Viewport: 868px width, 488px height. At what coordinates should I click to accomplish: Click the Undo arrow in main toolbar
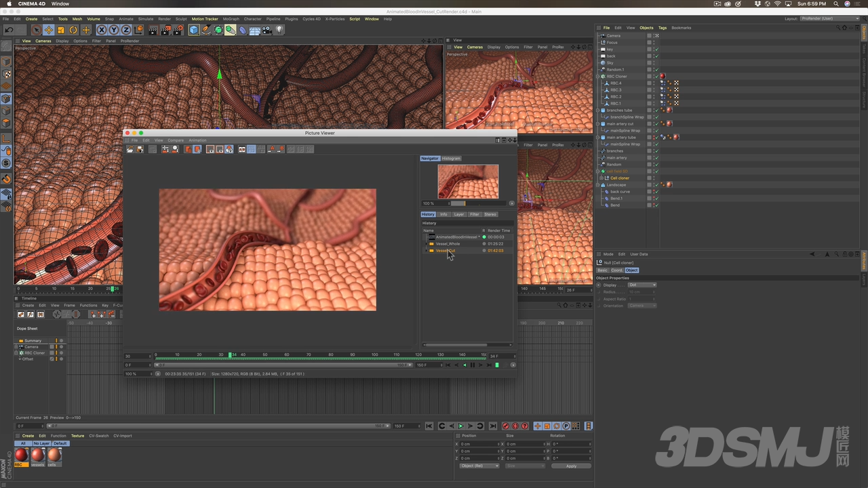tap(9, 30)
